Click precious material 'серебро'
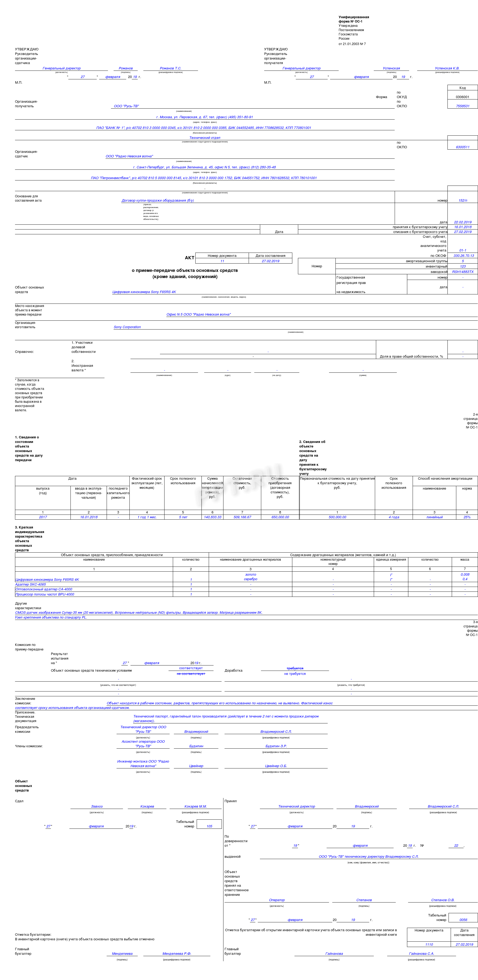This screenshot has width=478, height=980. tap(251, 579)
